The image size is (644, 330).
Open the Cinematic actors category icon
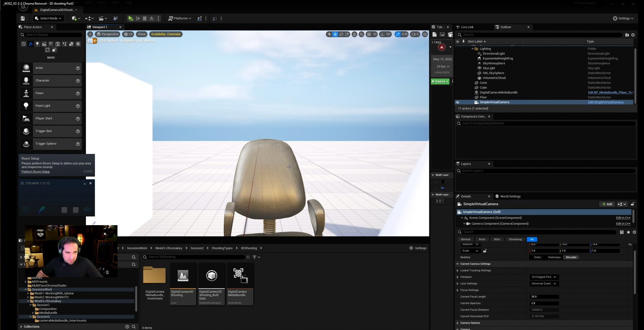pyautogui.click(x=44, y=44)
